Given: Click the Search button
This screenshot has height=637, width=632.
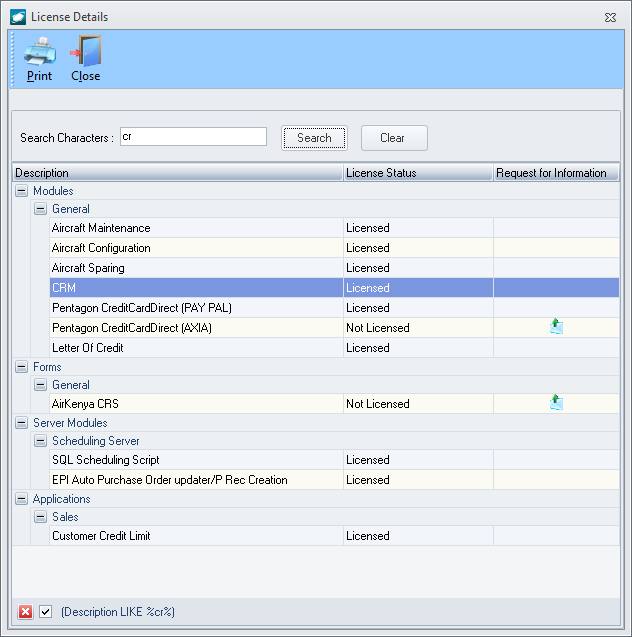Looking at the screenshot, I should click(x=314, y=138).
